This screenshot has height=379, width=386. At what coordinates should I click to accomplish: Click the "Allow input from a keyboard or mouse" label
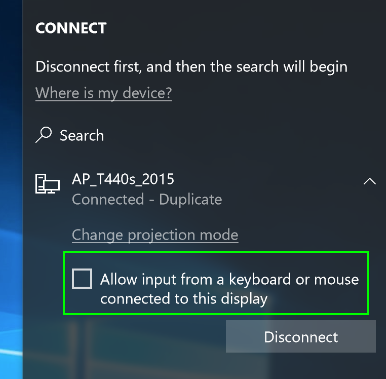(229, 279)
